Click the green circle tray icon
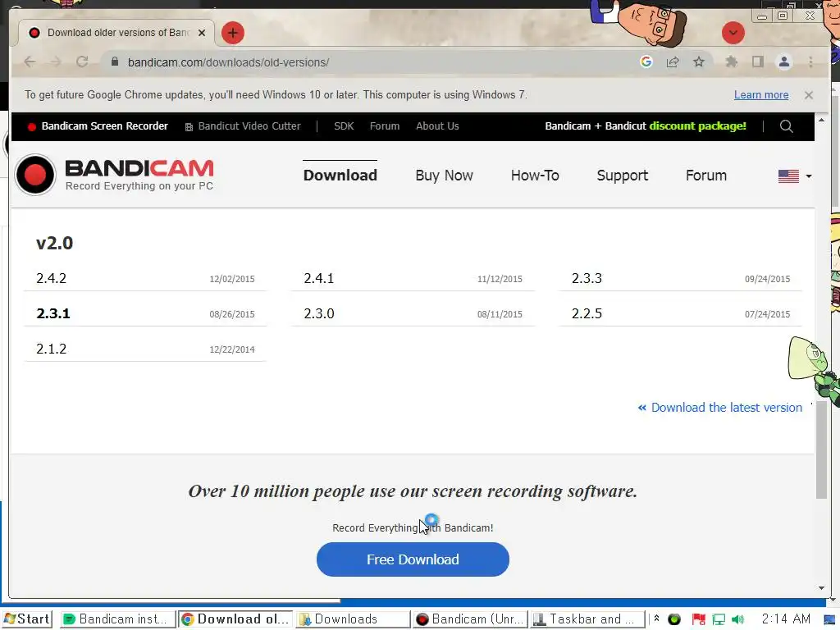Viewport: 840px width, 630px height. coord(674,620)
